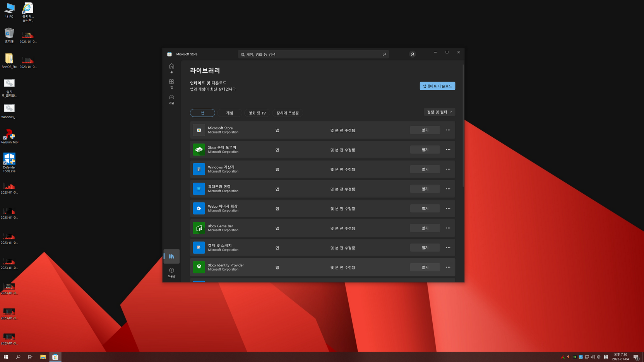The height and width of the screenshot is (362, 644).
Task: Select the Library icon in Store sidebar
Action: pos(171,256)
